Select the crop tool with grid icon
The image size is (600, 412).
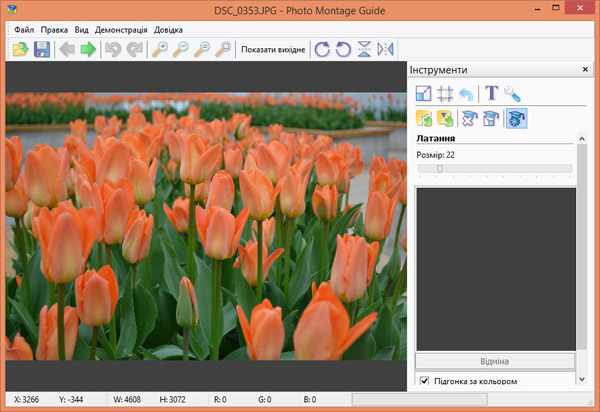tap(446, 93)
